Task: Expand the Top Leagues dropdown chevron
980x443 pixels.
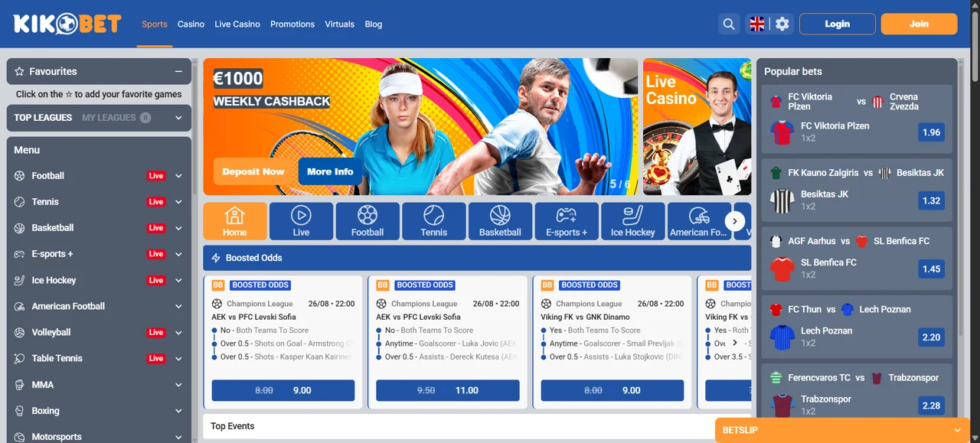Action: 178,118
